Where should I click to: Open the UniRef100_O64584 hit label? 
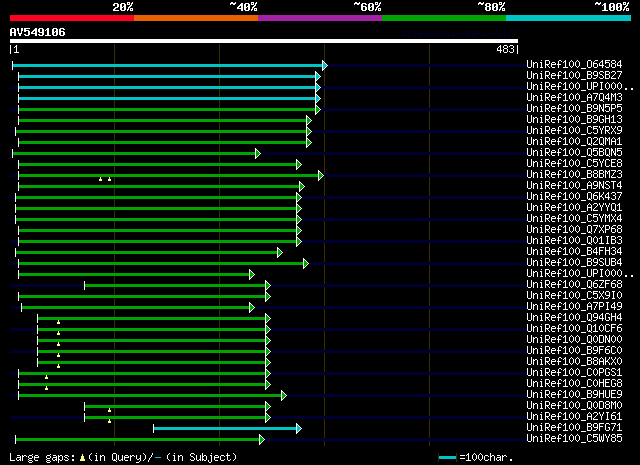tap(574, 64)
